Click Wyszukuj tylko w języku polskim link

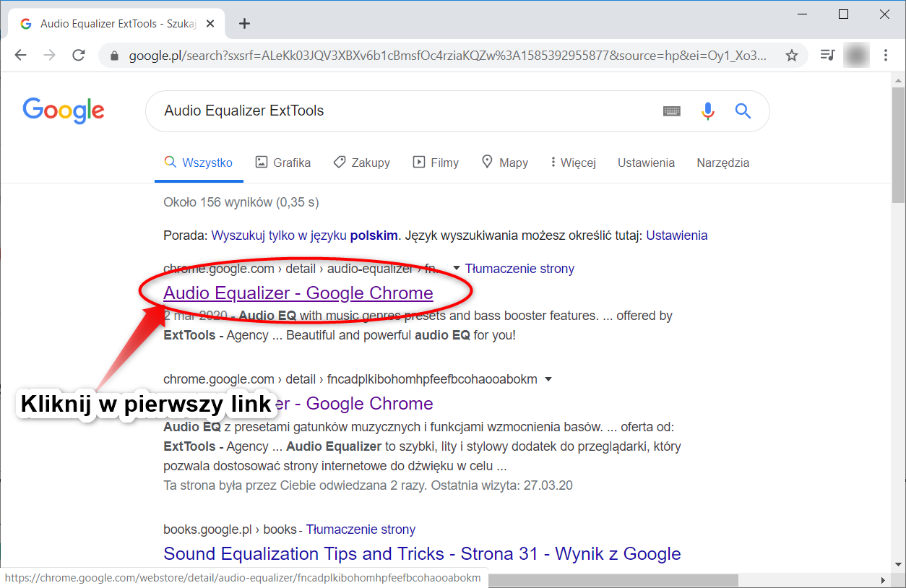point(304,235)
